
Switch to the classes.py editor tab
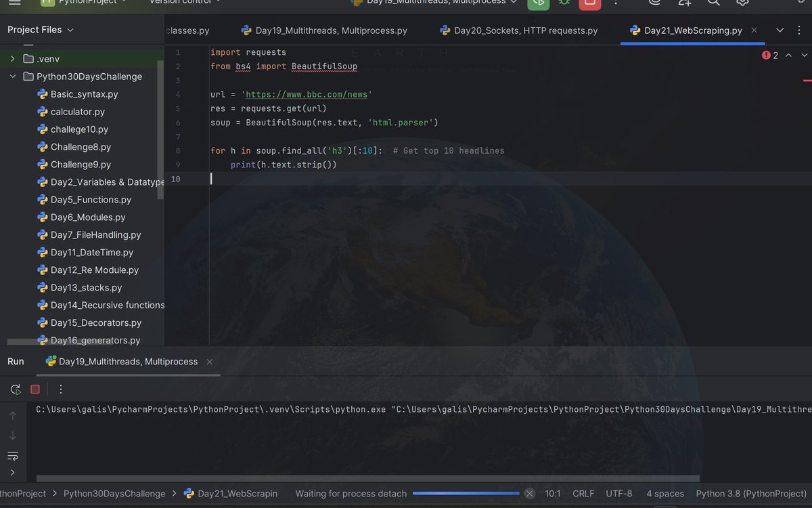tap(187, 30)
